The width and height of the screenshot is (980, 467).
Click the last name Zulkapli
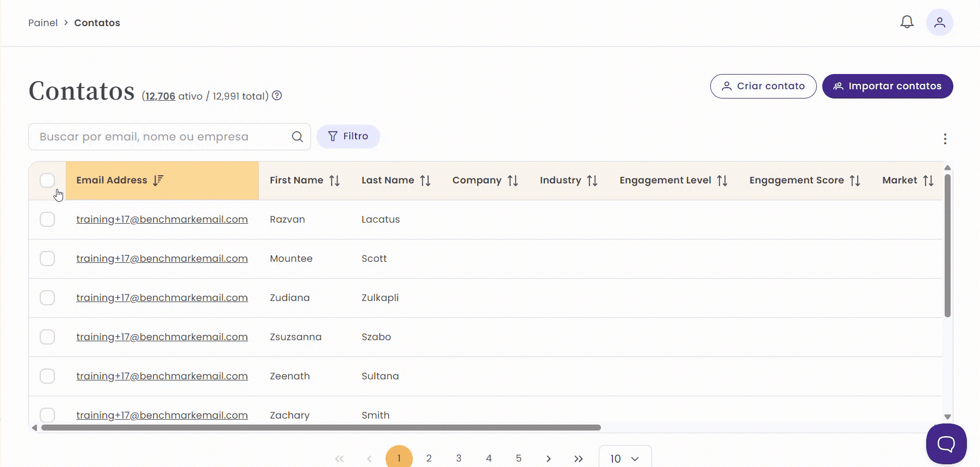click(380, 298)
